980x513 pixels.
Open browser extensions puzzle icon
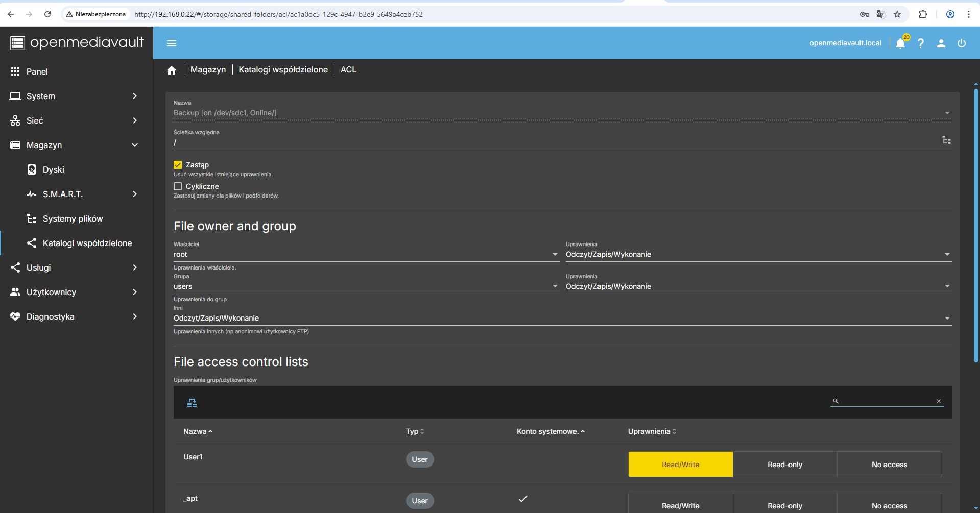(923, 14)
